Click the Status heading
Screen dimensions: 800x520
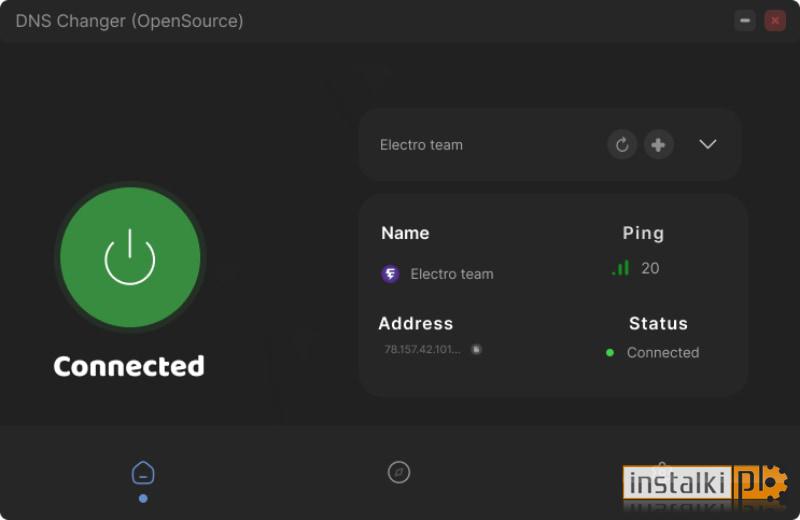pos(658,324)
